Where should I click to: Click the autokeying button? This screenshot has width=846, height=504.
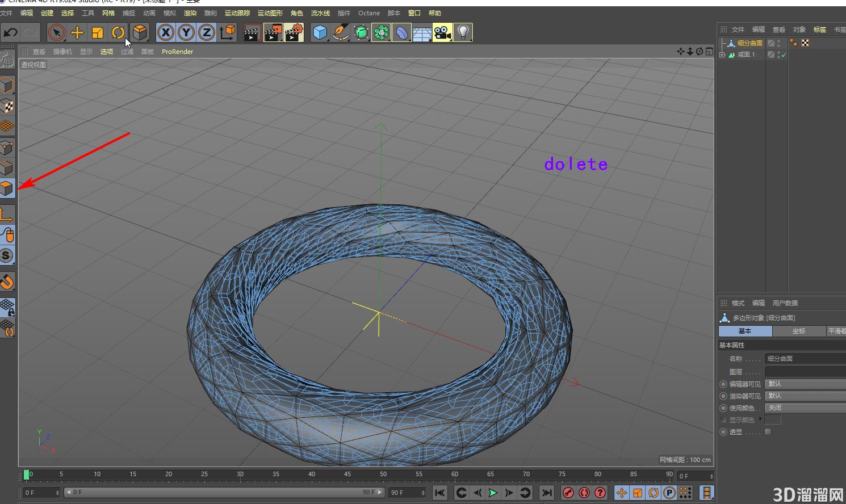[584, 493]
